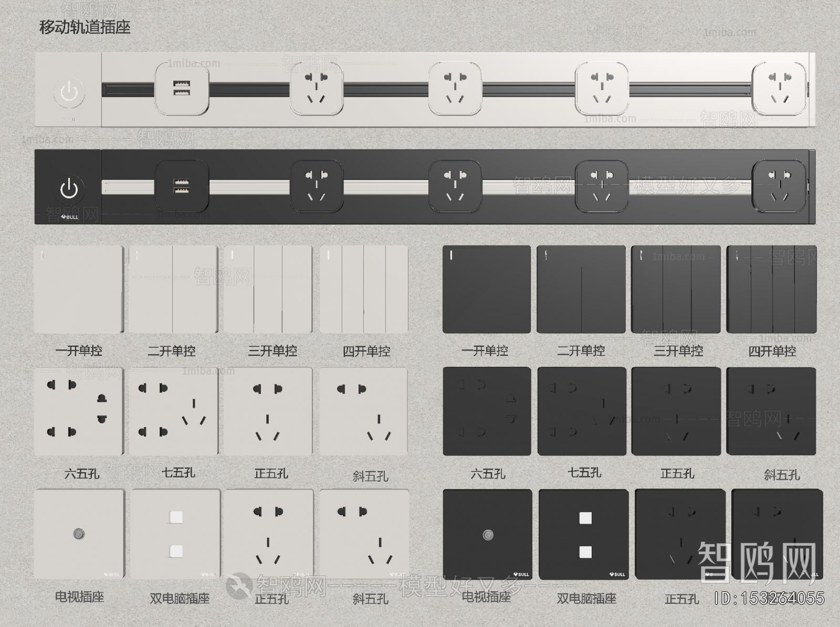Click the black 七五孔 socket panel

(582, 412)
